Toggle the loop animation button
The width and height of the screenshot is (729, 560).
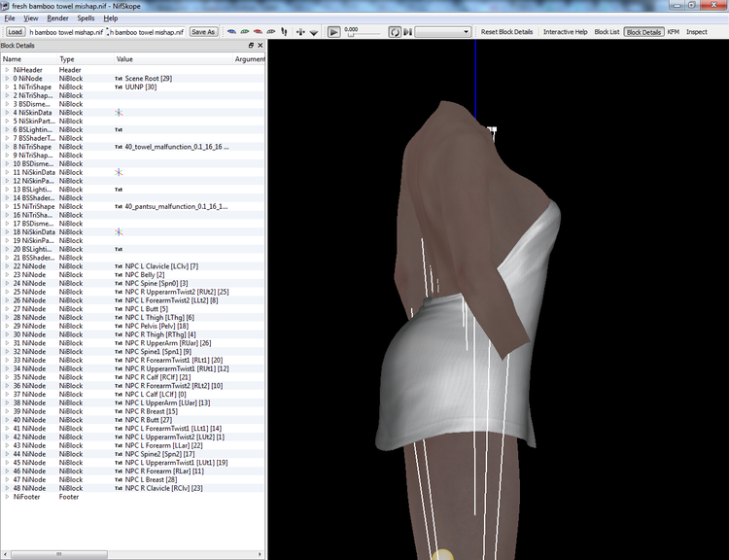pyautogui.click(x=395, y=32)
